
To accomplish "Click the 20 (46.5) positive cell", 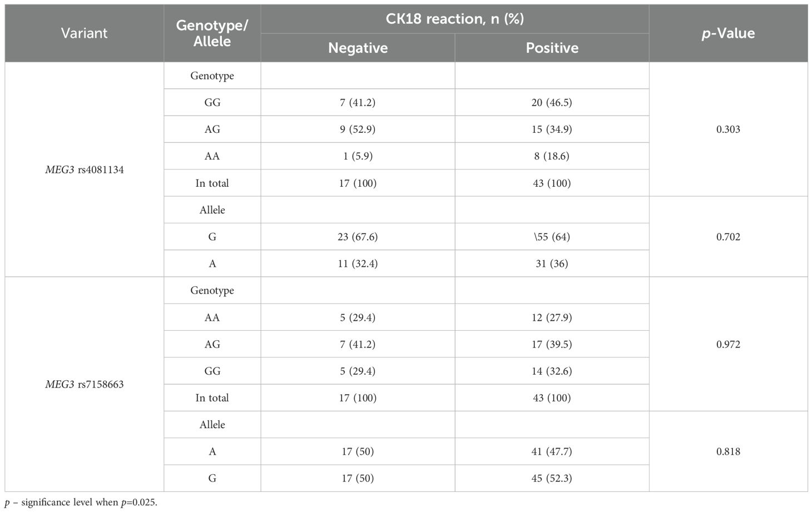I will tap(552, 102).
